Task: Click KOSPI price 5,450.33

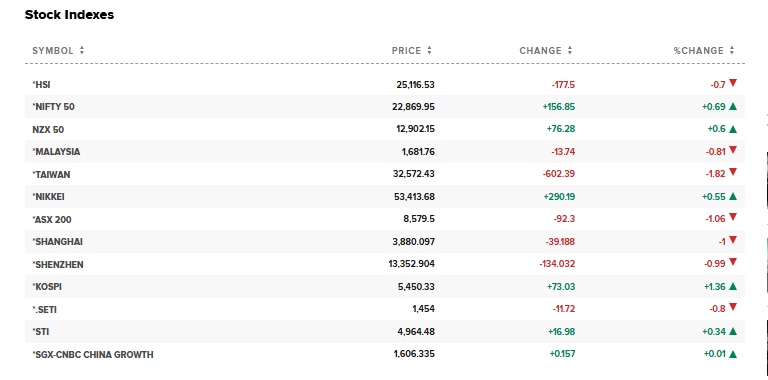Action: coord(417,287)
